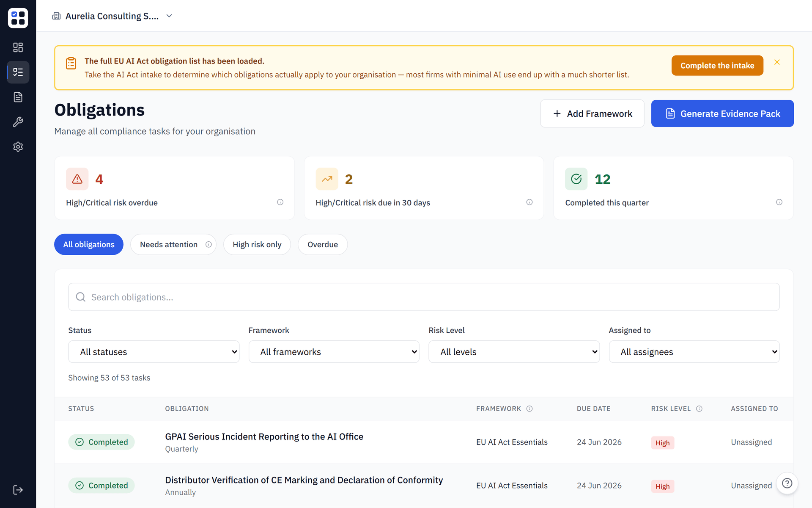This screenshot has width=812, height=508.
Task: Click Completed status badge in GPAI row
Action: point(101,442)
